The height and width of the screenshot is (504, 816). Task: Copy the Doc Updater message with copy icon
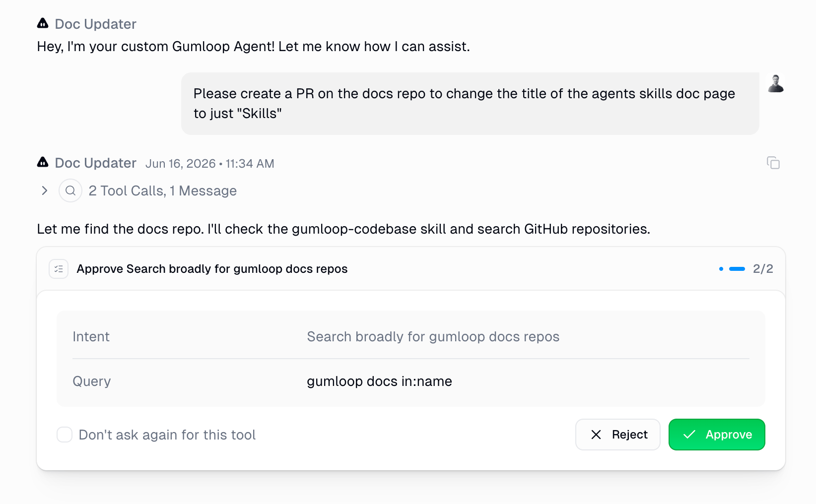(x=773, y=163)
